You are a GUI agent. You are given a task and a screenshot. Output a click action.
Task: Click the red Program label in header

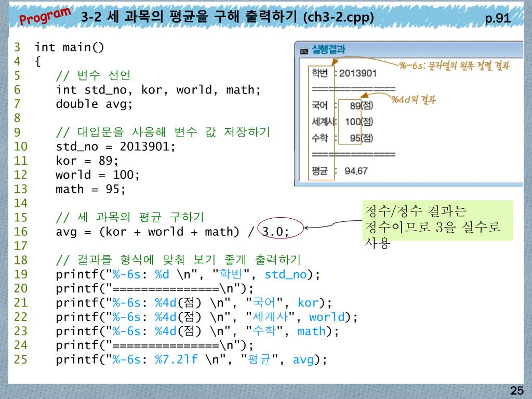pyautogui.click(x=45, y=16)
